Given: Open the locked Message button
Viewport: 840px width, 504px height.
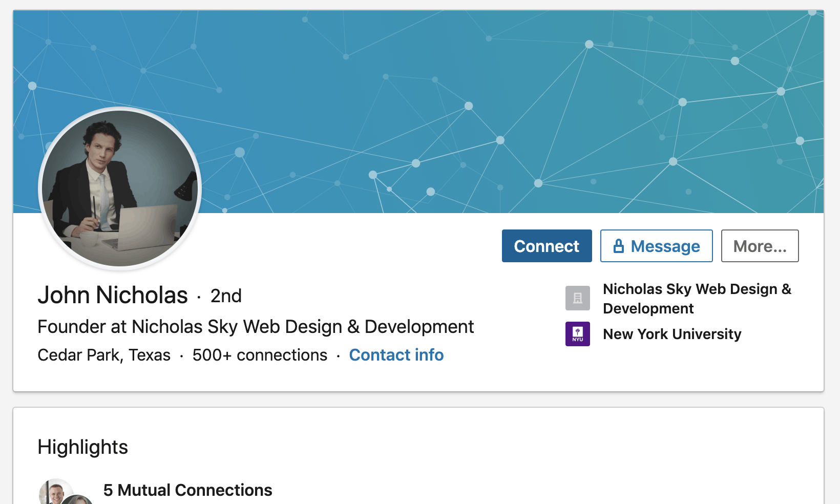Looking at the screenshot, I should coord(656,246).
